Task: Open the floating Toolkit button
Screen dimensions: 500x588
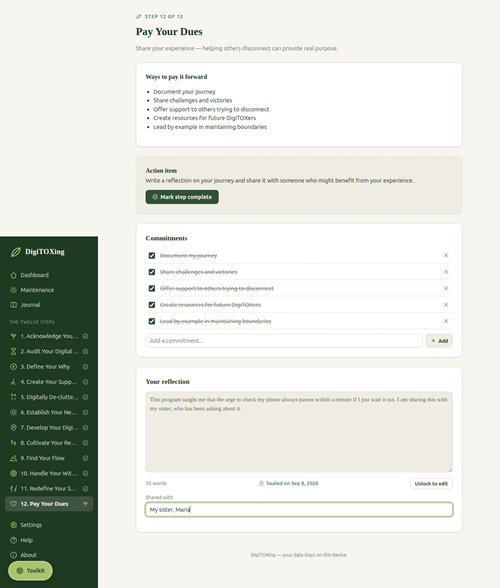Action: coord(30,571)
